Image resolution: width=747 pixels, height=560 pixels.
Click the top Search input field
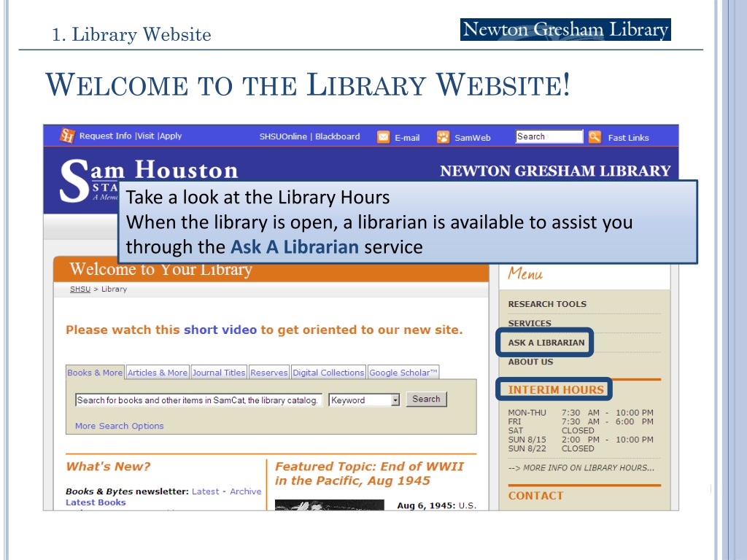pos(549,136)
